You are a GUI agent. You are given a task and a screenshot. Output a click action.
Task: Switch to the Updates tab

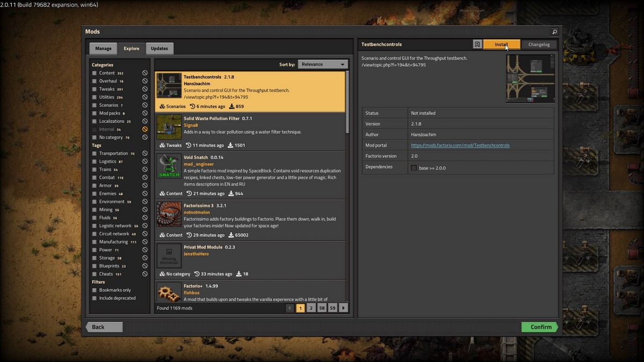coord(159,48)
